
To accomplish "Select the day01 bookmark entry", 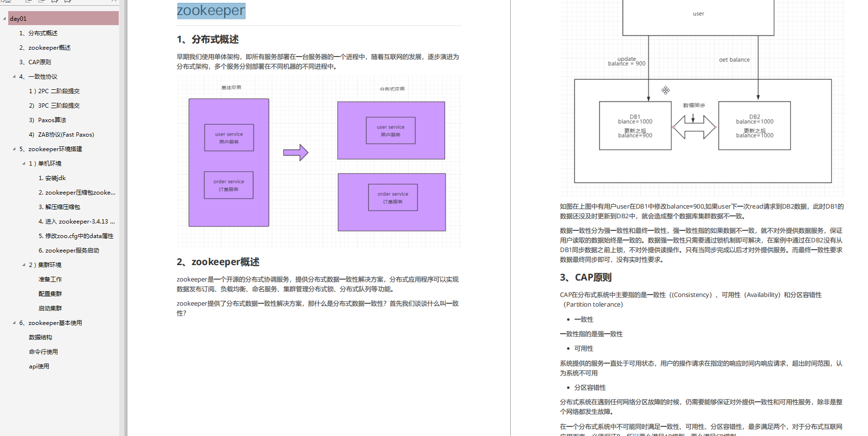I will (63, 18).
